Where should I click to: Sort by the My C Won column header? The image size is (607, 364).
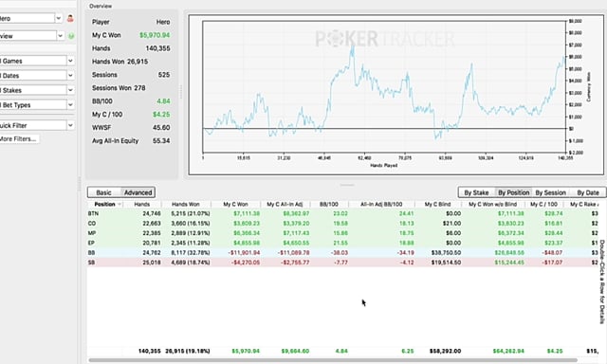235,204
